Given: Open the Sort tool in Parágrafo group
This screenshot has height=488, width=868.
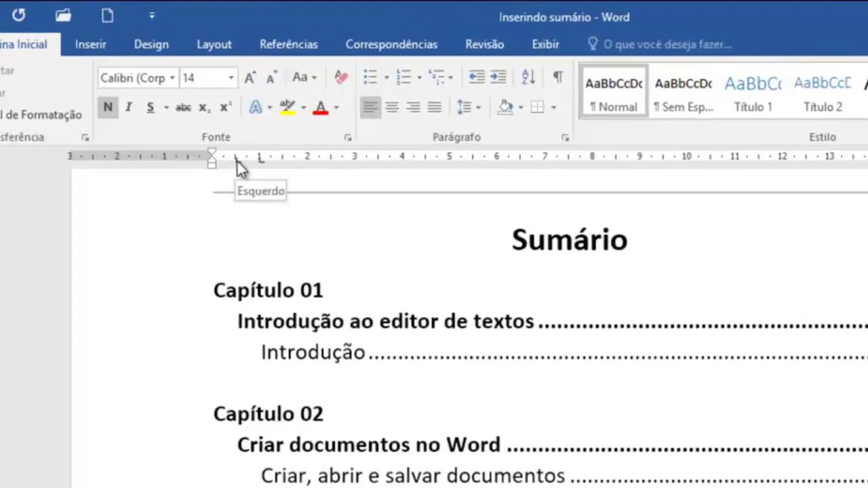Looking at the screenshot, I should 528,77.
